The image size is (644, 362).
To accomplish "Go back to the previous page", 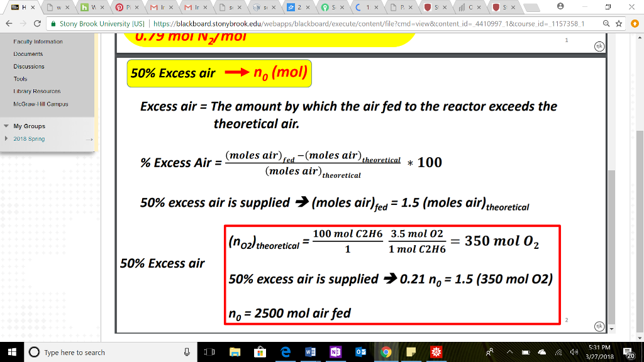I will pyautogui.click(x=9, y=24).
